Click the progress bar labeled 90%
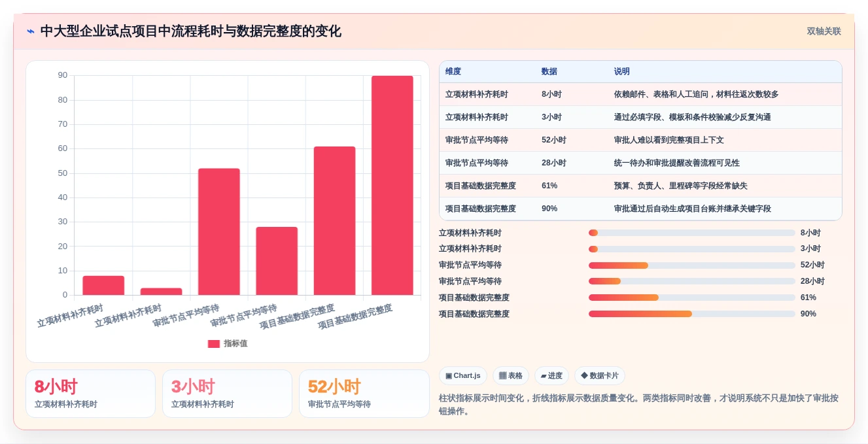This screenshot has width=868, height=444. (x=692, y=314)
